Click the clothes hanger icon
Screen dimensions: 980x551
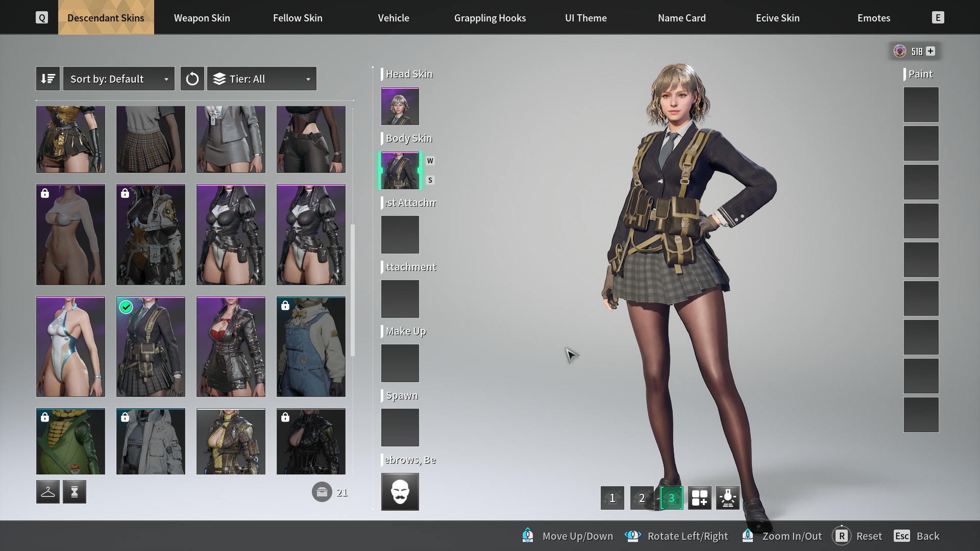48,492
